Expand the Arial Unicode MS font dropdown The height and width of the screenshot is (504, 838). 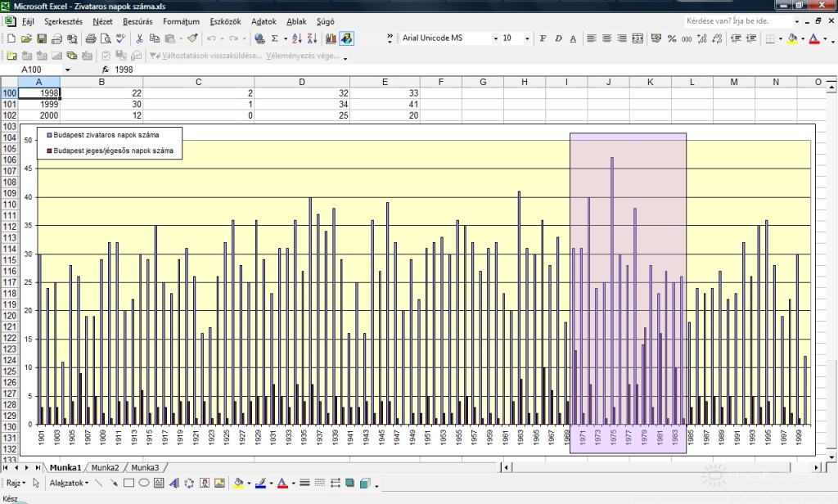pos(495,38)
